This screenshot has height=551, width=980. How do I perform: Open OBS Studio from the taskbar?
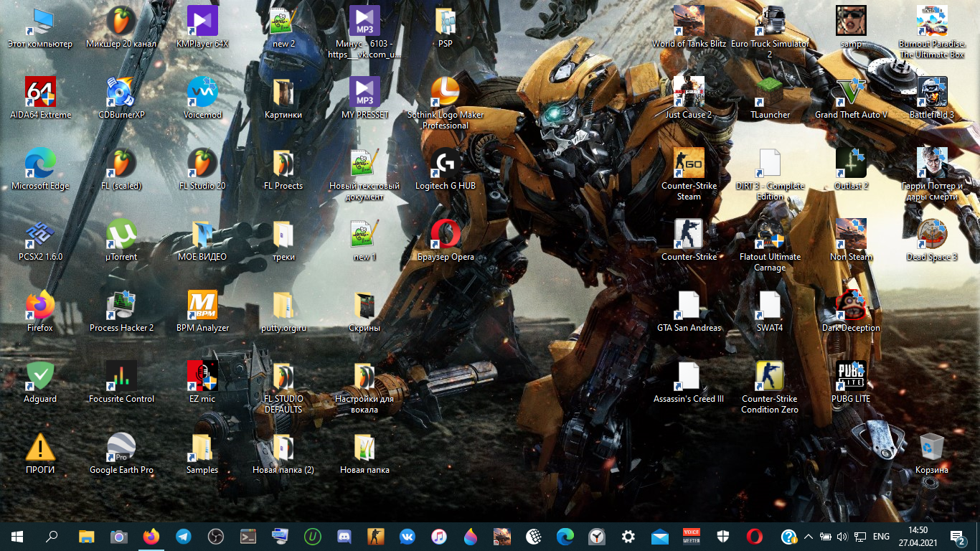(x=215, y=537)
